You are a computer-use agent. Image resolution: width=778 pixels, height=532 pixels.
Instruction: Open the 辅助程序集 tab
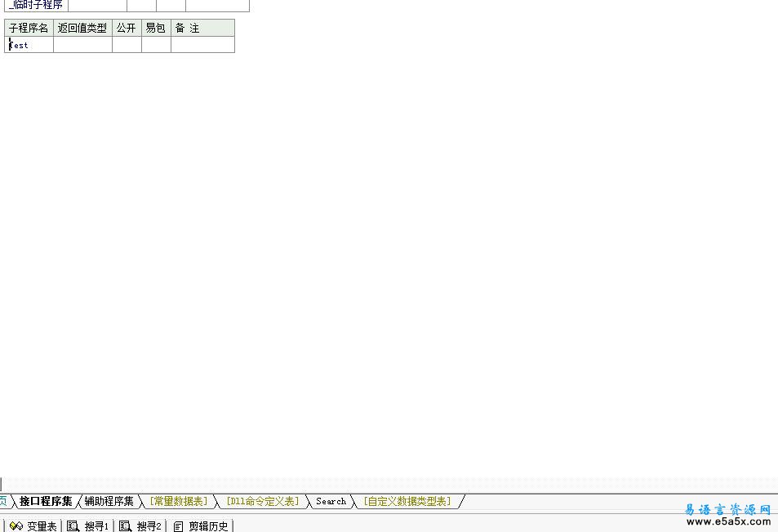(109, 501)
